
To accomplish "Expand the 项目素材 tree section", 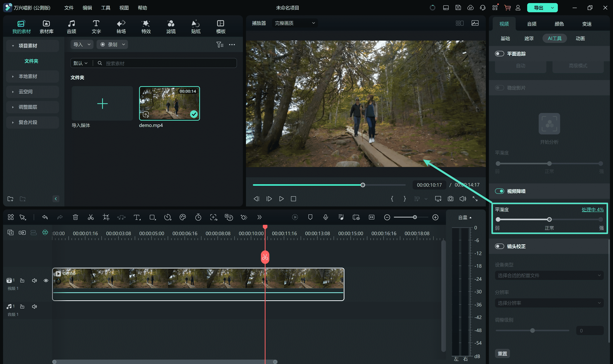I will pos(32,46).
